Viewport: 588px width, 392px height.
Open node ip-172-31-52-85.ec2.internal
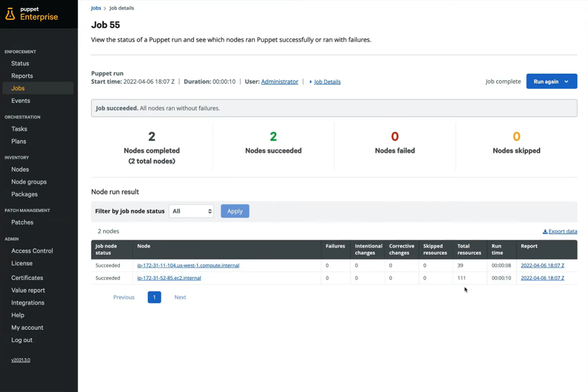coord(168,278)
